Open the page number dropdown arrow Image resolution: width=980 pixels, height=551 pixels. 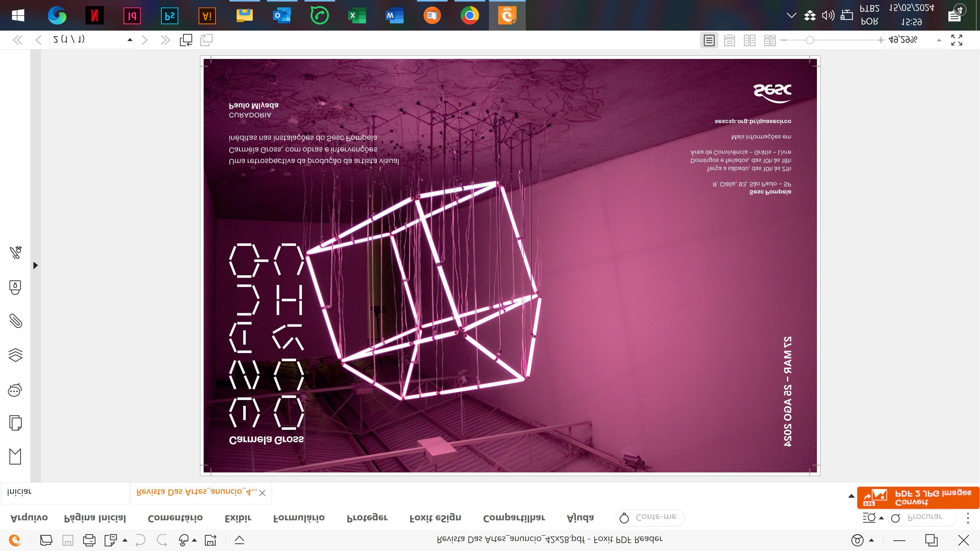pyautogui.click(x=130, y=40)
